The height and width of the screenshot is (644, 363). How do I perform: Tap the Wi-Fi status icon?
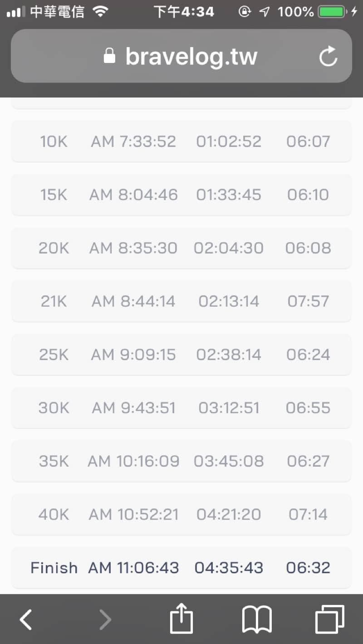(100, 12)
